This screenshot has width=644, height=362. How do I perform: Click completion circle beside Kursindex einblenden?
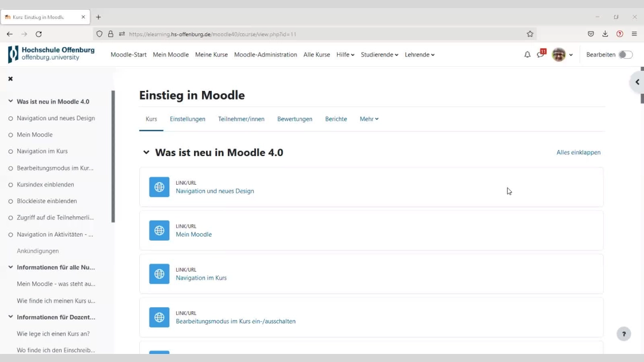pyautogui.click(x=10, y=185)
